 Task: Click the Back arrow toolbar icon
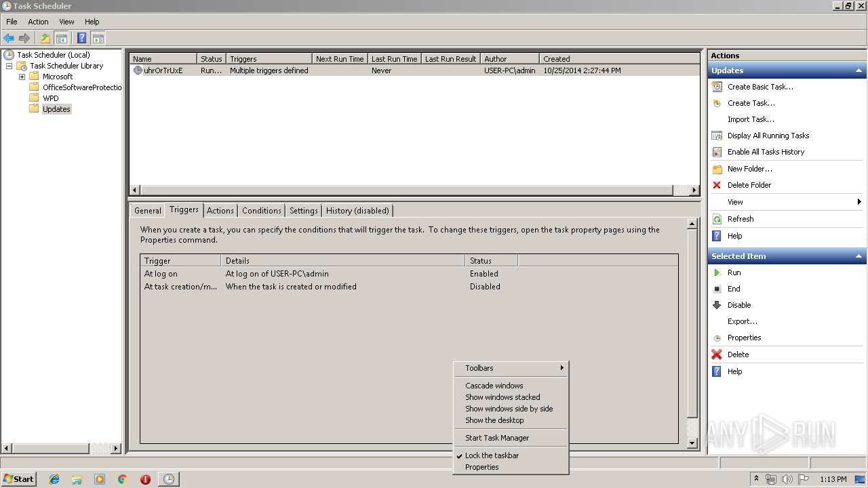9,39
